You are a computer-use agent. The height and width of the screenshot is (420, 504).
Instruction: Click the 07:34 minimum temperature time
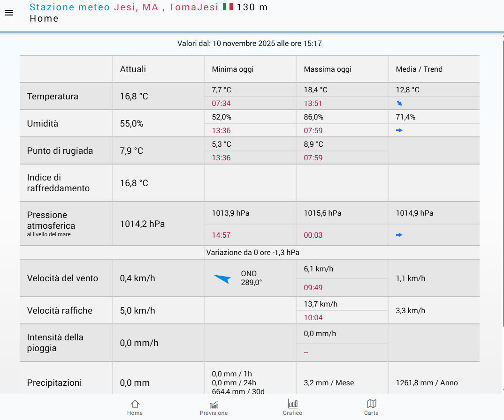click(221, 103)
